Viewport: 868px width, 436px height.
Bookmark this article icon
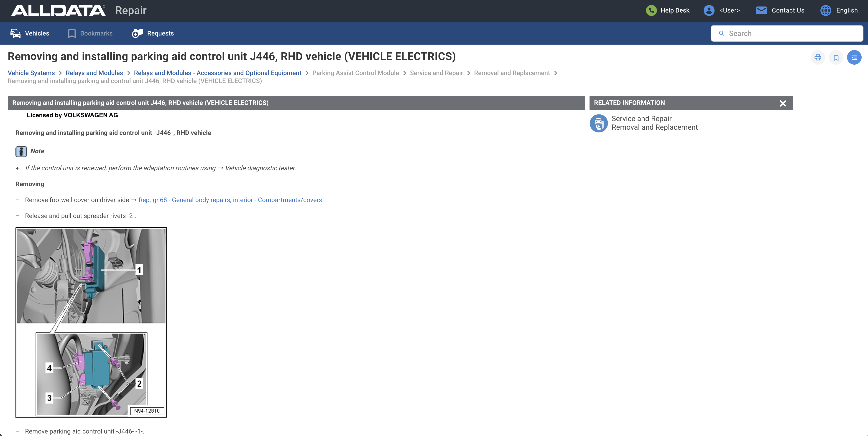tap(836, 58)
